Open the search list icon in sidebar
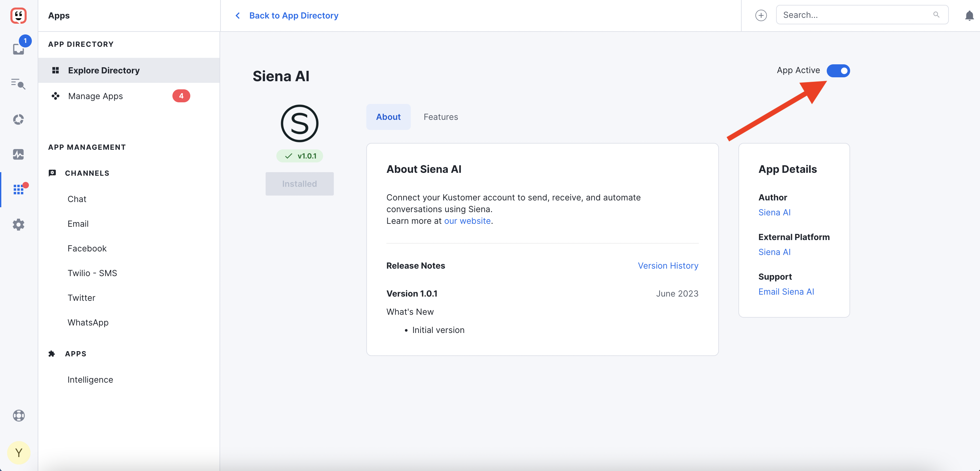Screen dimensions: 980x471 pyautogui.click(x=18, y=84)
